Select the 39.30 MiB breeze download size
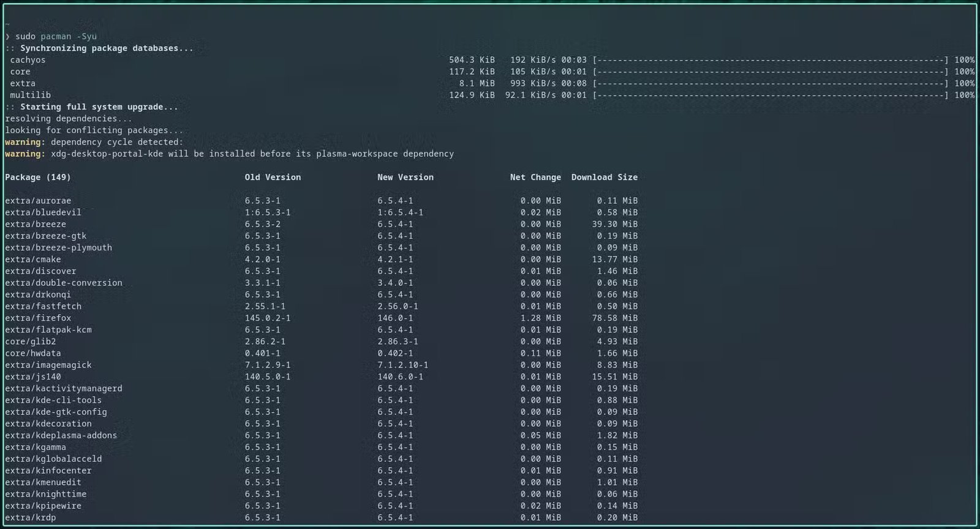The width and height of the screenshot is (980, 529). 614,224
